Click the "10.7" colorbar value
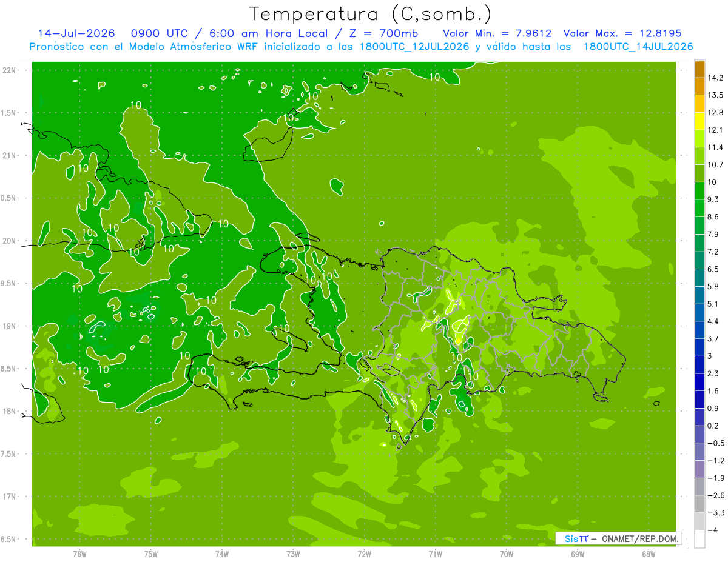This screenshot has height=562, width=728. pyautogui.click(x=715, y=165)
